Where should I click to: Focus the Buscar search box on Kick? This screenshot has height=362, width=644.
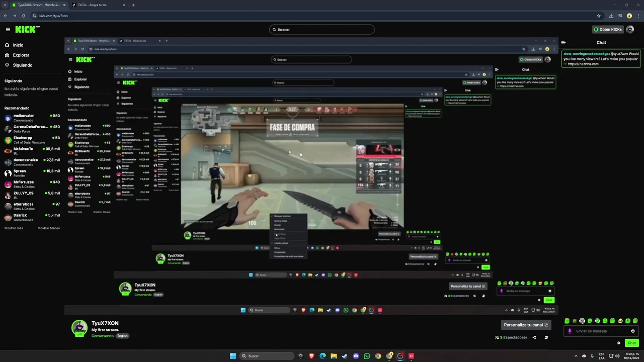click(x=322, y=30)
